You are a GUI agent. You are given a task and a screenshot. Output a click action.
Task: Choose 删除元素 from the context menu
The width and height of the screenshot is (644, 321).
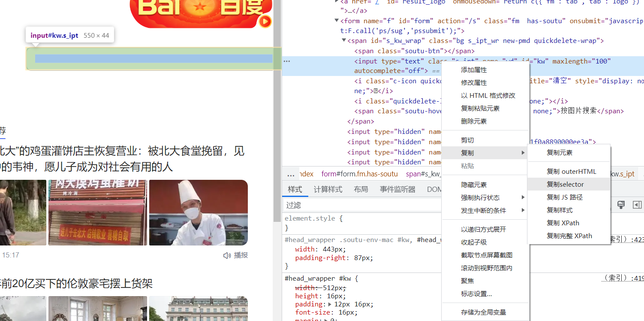(474, 121)
